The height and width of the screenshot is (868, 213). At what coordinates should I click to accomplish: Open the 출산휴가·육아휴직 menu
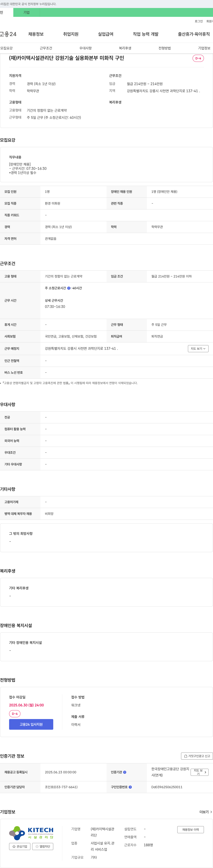coord(194,34)
